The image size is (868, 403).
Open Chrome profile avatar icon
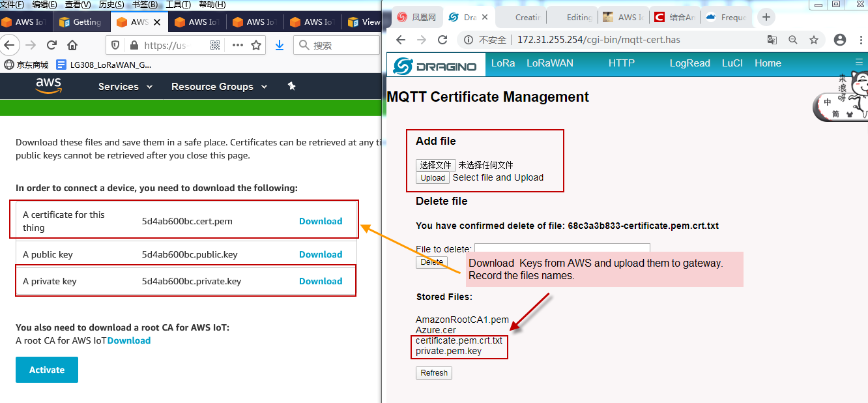coord(840,40)
